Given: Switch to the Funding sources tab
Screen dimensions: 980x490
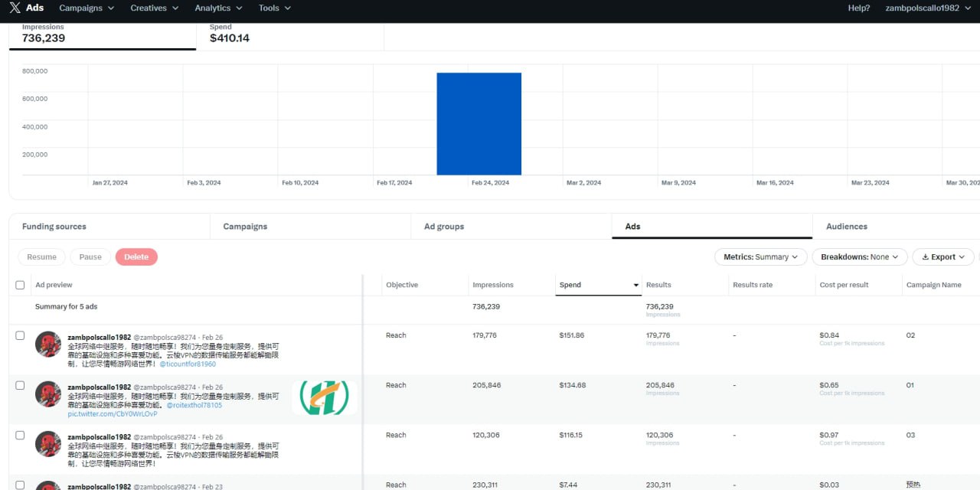Looking at the screenshot, I should [54, 227].
